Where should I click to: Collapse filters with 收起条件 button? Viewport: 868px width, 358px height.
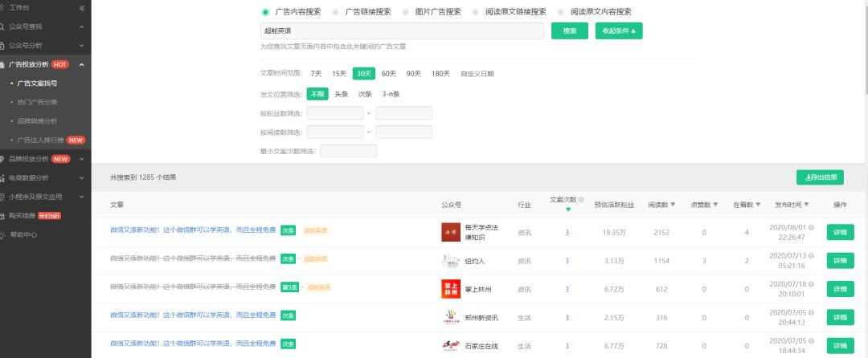pyautogui.click(x=619, y=31)
